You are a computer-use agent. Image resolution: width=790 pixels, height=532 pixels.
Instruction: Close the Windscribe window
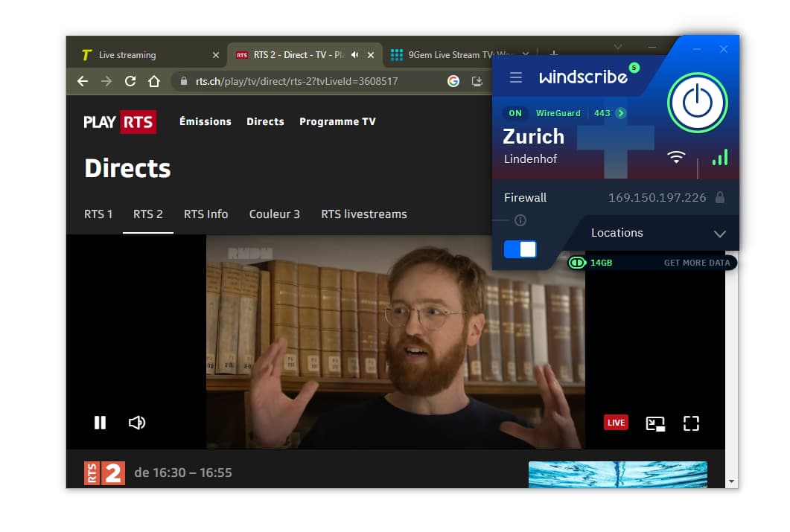[724, 49]
